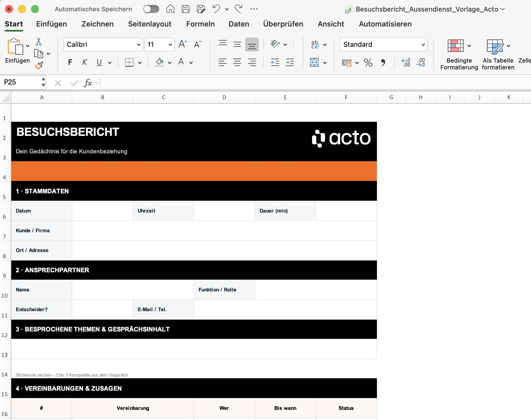Image resolution: width=531 pixels, height=420 pixels.
Task: Click the increase decimal icon
Action: [x=406, y=62]
